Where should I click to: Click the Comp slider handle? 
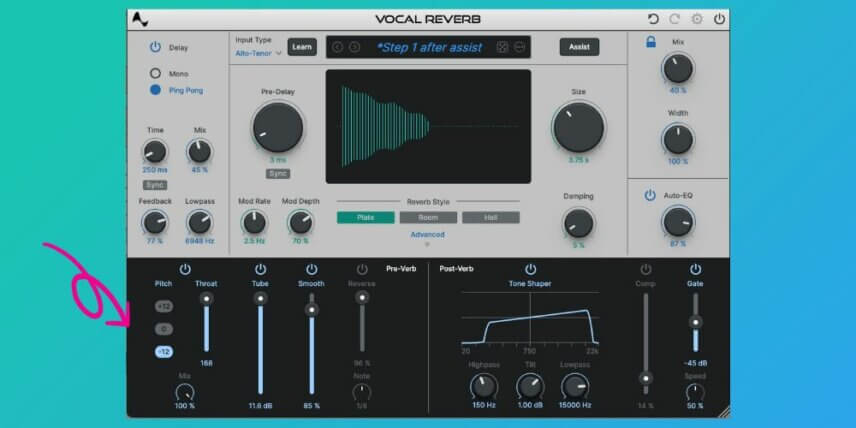[646, 378]
